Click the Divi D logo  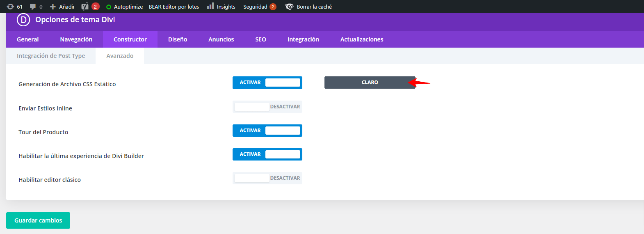coord(23,19)
